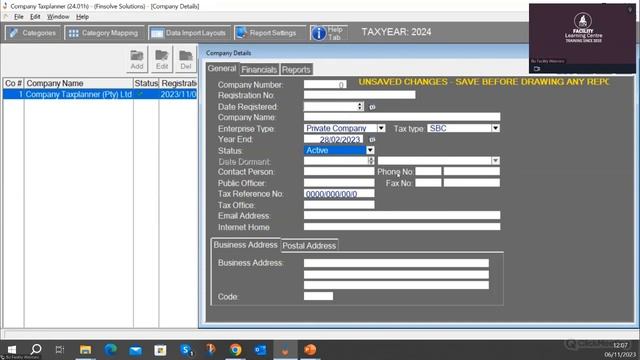Open calendar picker beside Year End
640x360 pixels.
tap(372, 140)
